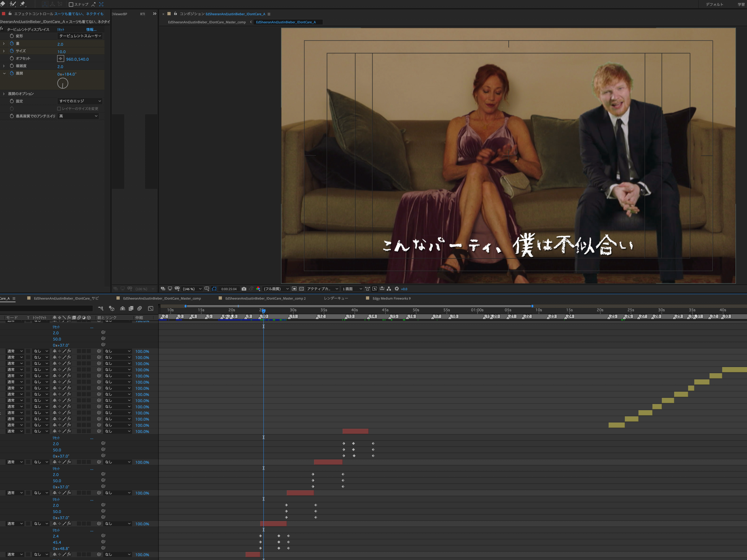
Task: Expand the 複雑度 property twirl arrow
Action: (x=4, y=66)
